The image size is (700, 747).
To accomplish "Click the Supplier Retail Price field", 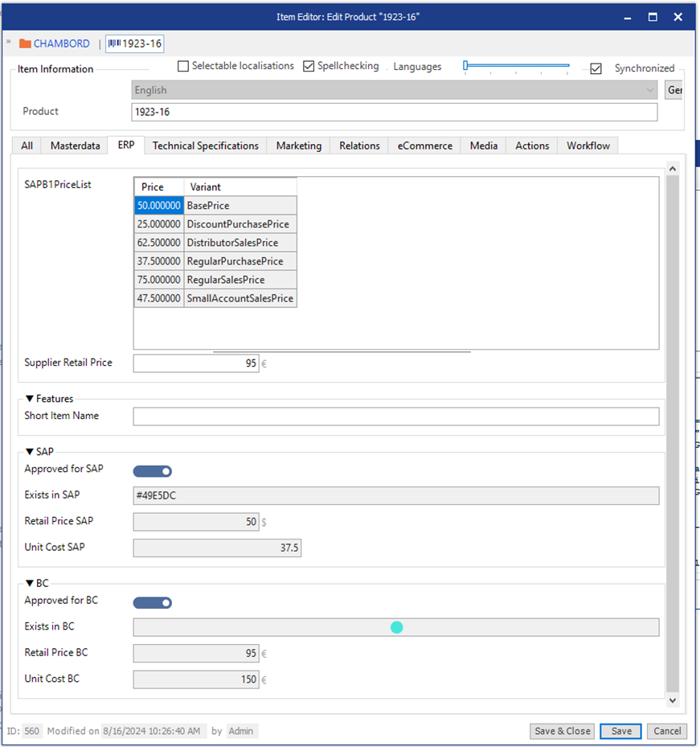I will click(196, 363).
